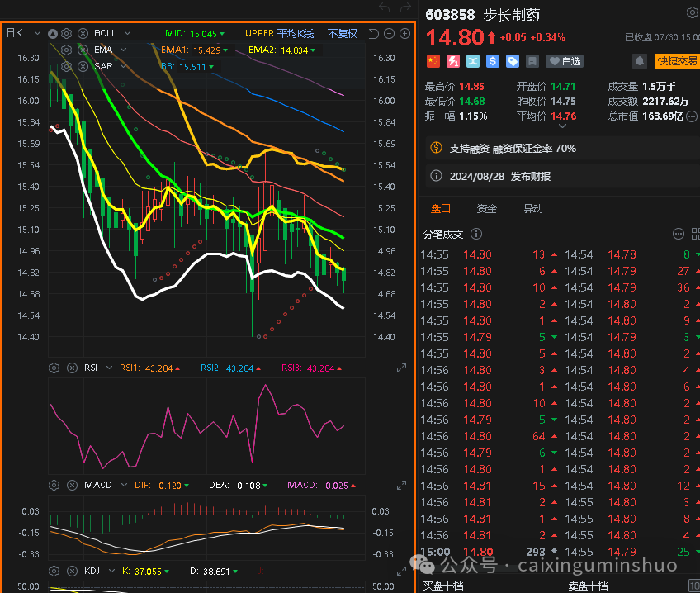Open stock panel settings gear at top right

click(x=692, y=13)
